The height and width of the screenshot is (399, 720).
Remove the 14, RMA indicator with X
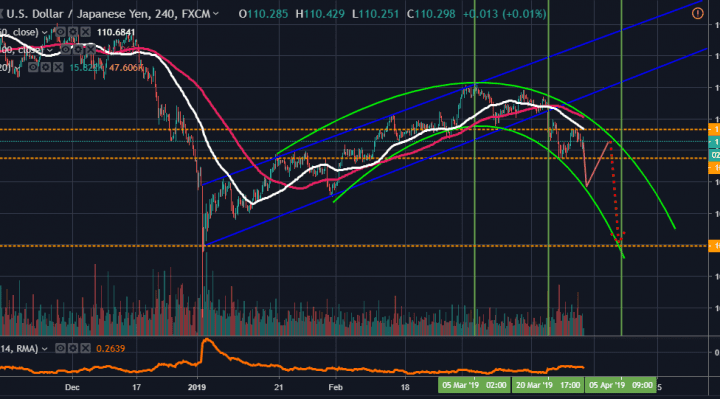coord(85,348)
